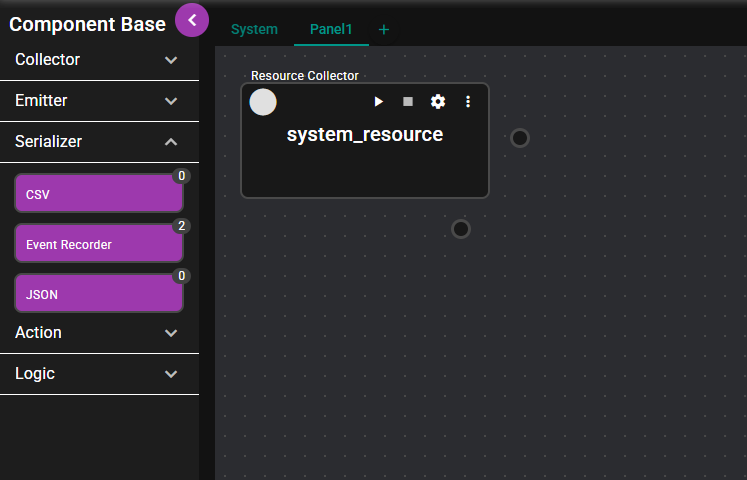The width and height of the screenshot is (747, 480).
Task: Click the connector port below the node
Action: tap(461, 229)
